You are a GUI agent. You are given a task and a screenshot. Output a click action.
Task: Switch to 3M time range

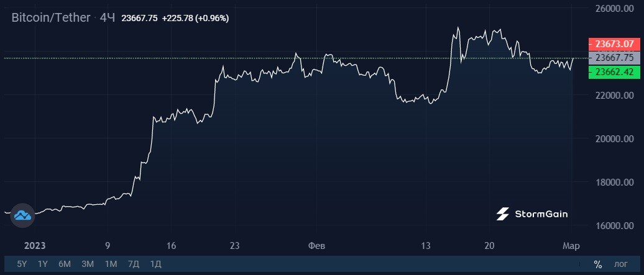pyautogui.click(x=88, y=264)
